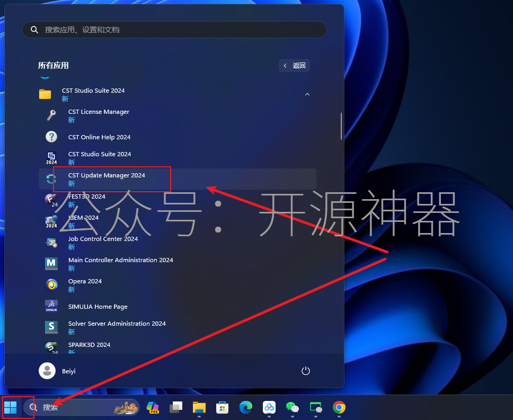The image size is (513, 420).
Task: Click the Windows Start button on taskbar
Action: (x=11, y=407)
